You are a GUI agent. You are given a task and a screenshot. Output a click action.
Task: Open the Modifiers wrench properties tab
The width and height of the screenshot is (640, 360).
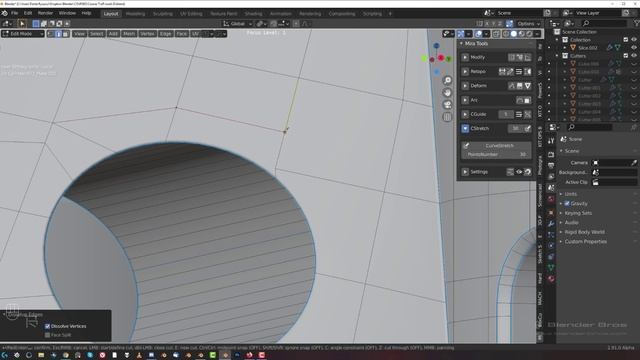tap(551, 224)
